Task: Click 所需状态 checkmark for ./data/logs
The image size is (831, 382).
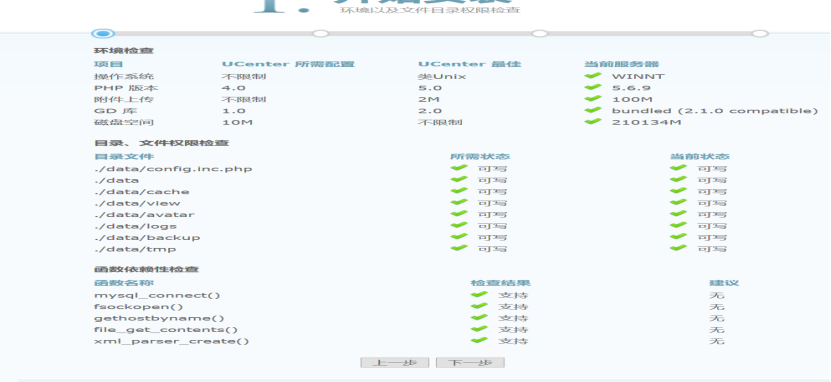Action: 459,225
